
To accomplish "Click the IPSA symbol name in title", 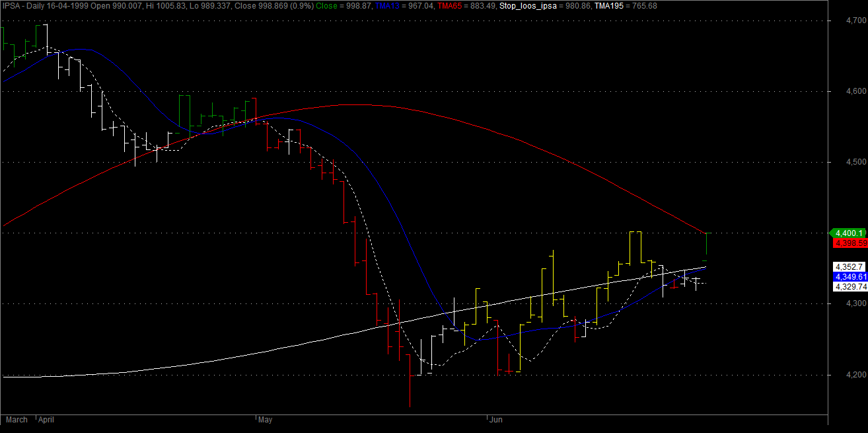I will click(x=11, y=5).
